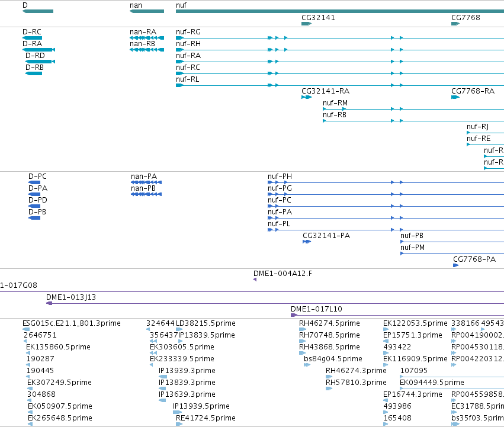Click the CG7768-PA protein glyph
Viewport: 504px width, 427px height.
coord(455,265)
